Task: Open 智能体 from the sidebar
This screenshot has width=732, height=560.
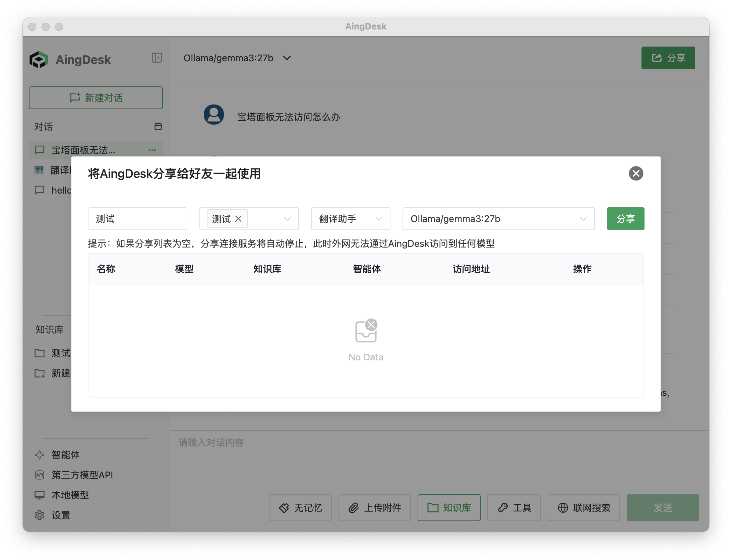Action: [65, 455]
